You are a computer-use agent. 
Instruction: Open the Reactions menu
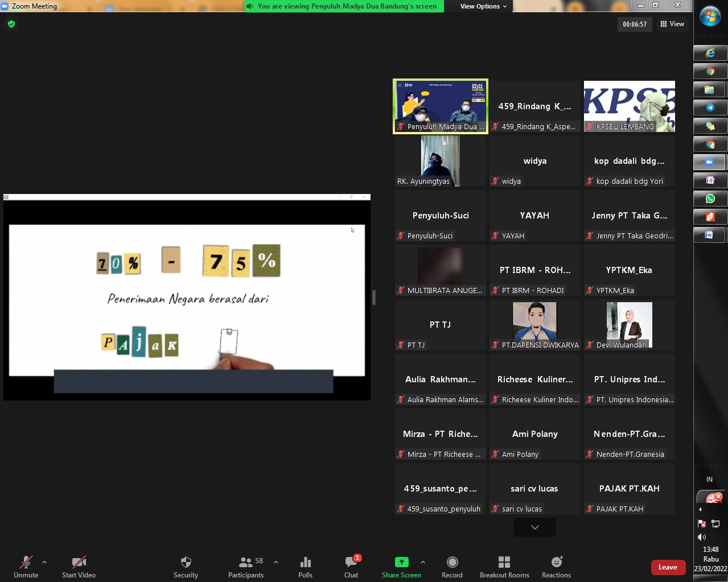click(x=556, y=563)
